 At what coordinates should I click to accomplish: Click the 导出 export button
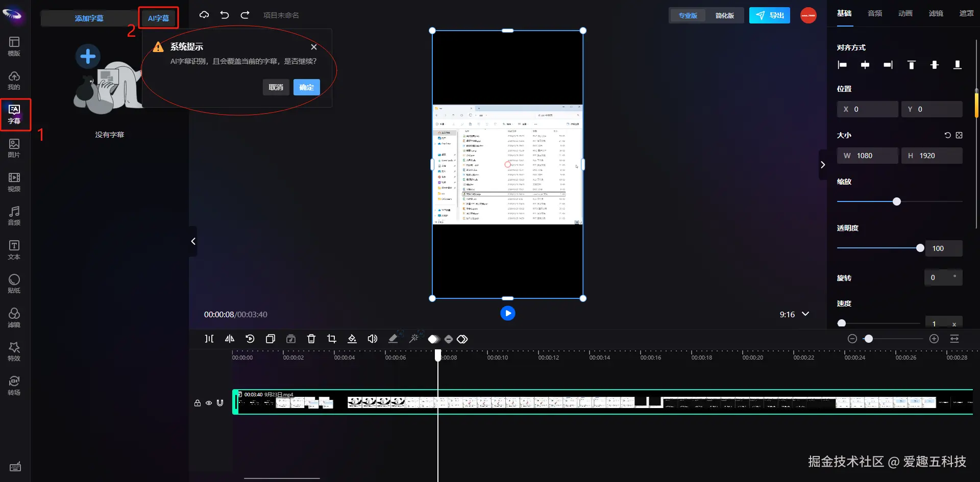tap(770, 15)
